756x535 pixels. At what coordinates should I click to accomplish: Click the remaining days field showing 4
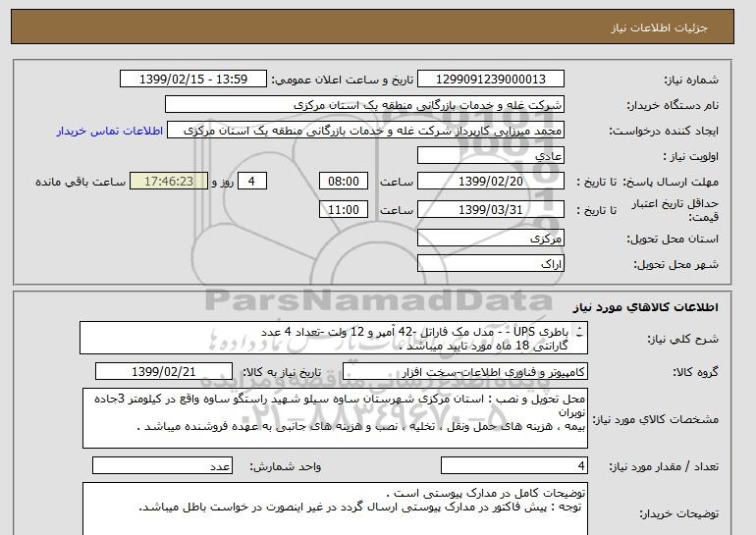251,182
